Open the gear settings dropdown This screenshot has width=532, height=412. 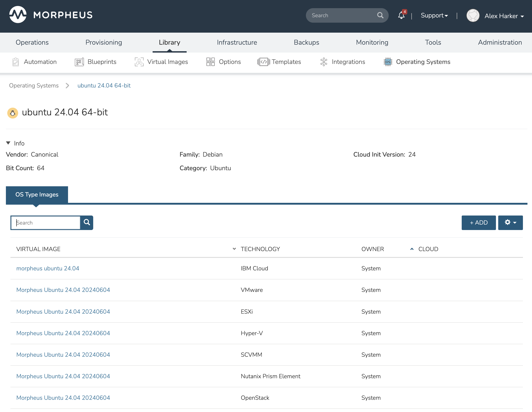pos(510,223)
